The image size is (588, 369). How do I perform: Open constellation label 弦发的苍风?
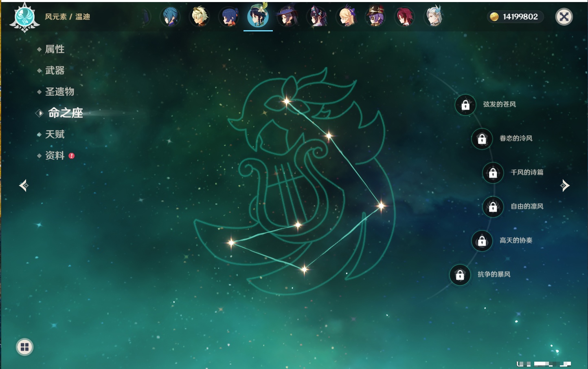point(500,104)
